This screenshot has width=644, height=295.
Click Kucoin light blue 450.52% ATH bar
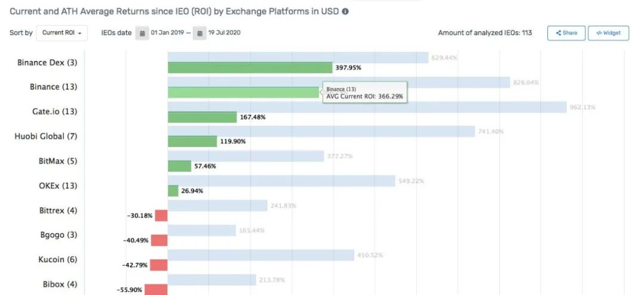click(x=261, y=255)
